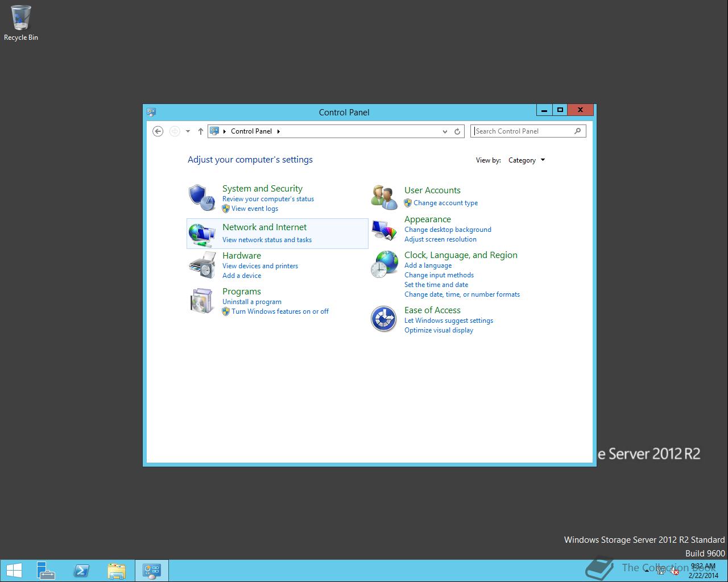
Task: Click Add a device link
Action: pos(242,276)
